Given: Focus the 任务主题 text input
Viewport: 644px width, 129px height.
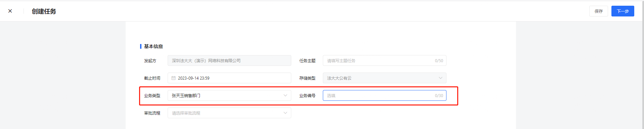Looking at the screenshot, I should pyautogui.click(x=385, y=60).
